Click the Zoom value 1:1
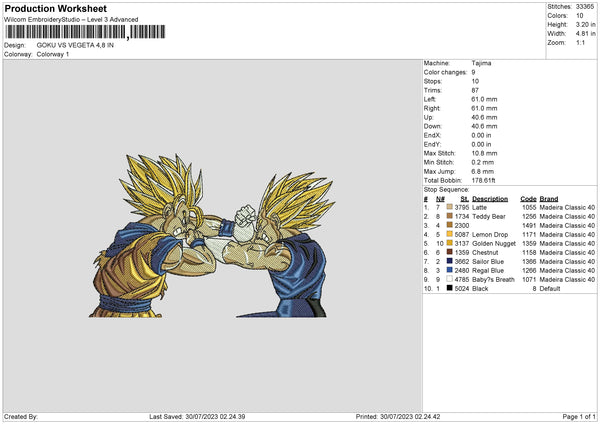The height and width of the screenshot is (424, 600). [580, 42]
